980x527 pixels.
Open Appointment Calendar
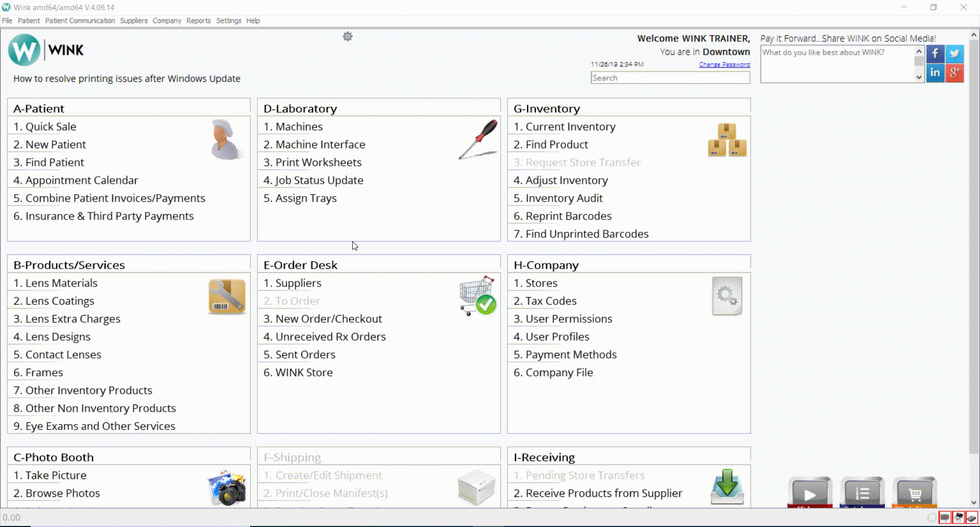(x=76, y=180)
